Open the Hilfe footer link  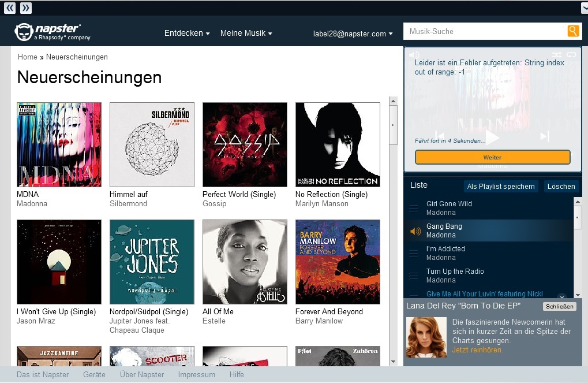237,374
